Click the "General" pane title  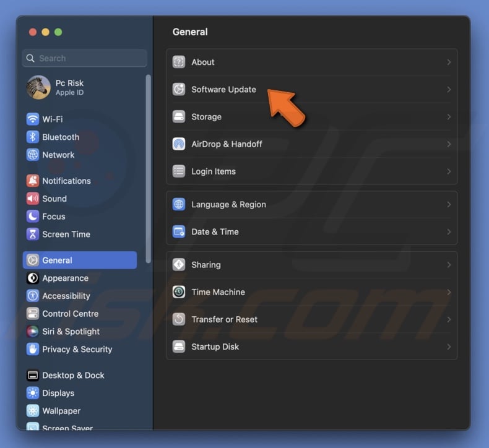tap(190, 32)
